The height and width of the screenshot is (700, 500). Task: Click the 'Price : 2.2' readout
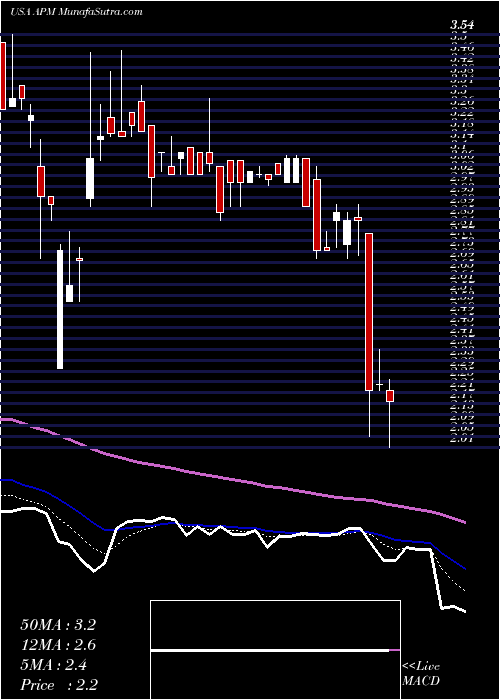tap(59, 685)
